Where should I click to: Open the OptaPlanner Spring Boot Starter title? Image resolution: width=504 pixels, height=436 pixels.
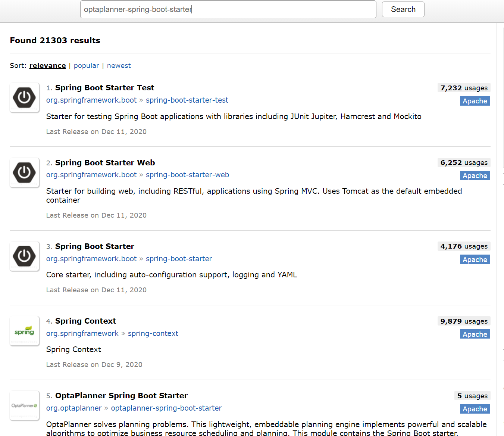tap(121, 396)
